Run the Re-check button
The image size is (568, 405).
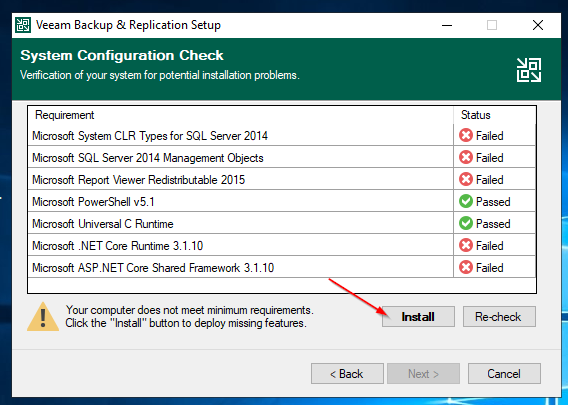click(499, 317)
